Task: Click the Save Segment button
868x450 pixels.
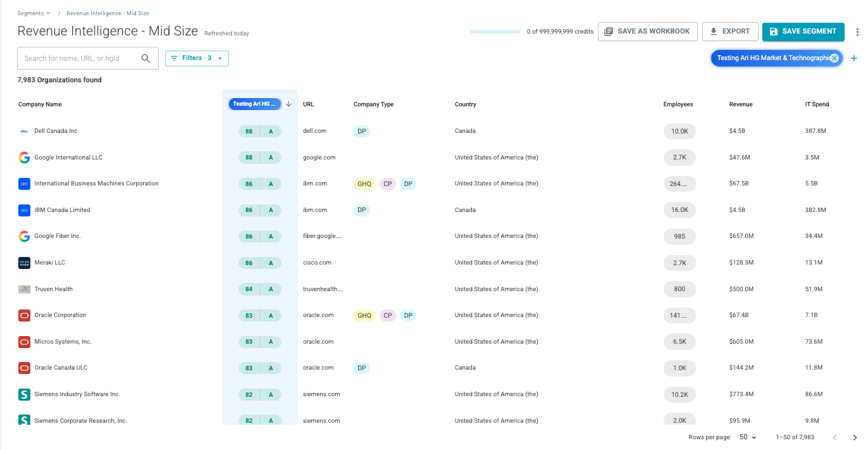Action: pos(803,32)
